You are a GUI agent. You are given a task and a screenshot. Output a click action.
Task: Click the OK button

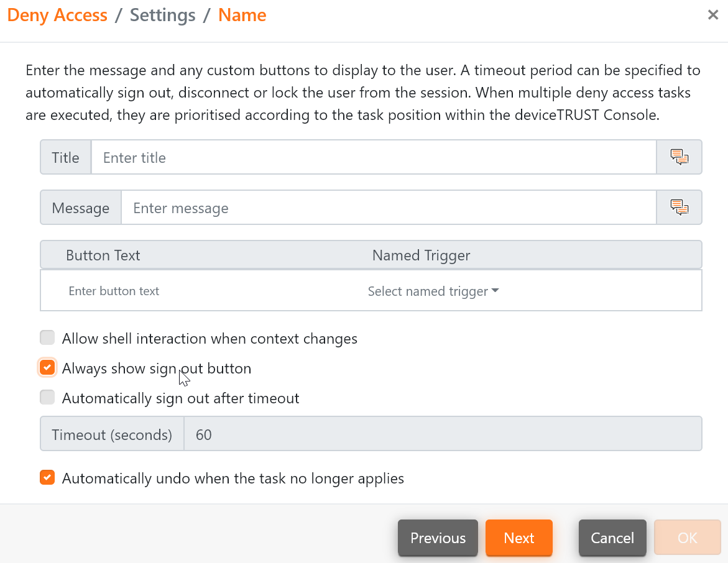point(687,538)
